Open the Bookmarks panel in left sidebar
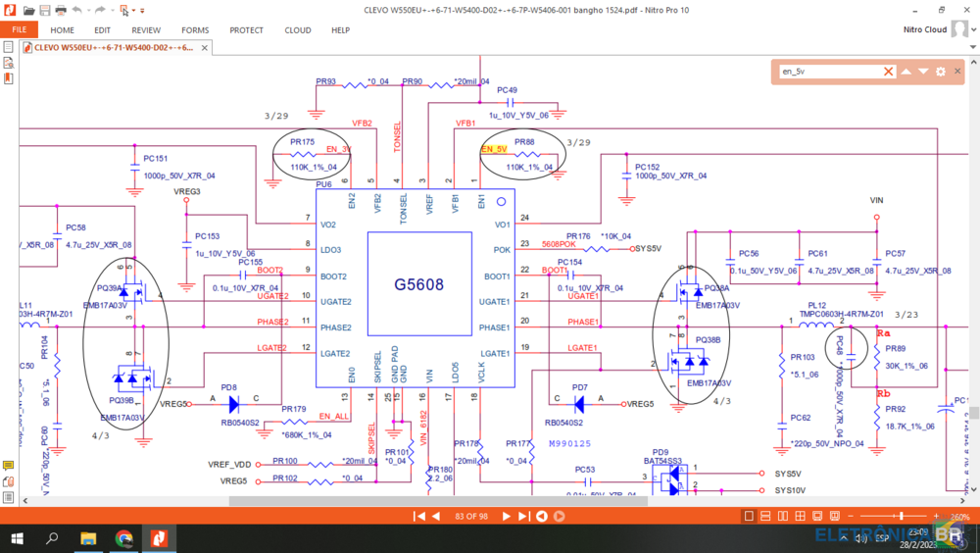 (x=8, y=77)
